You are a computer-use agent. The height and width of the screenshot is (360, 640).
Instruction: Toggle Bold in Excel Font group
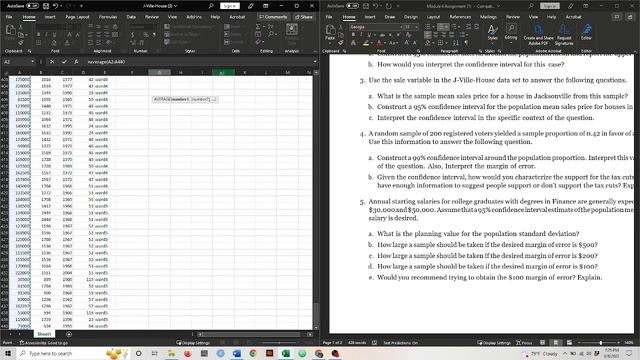[38, 35]
